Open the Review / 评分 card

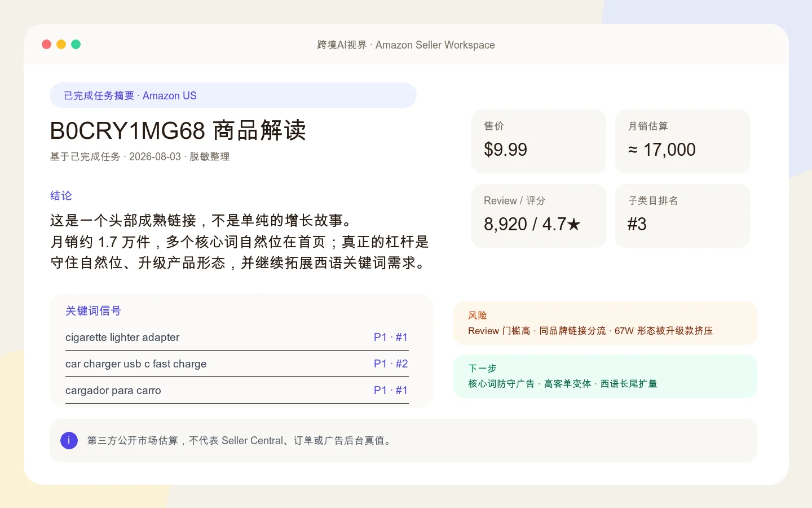(539, 216)
